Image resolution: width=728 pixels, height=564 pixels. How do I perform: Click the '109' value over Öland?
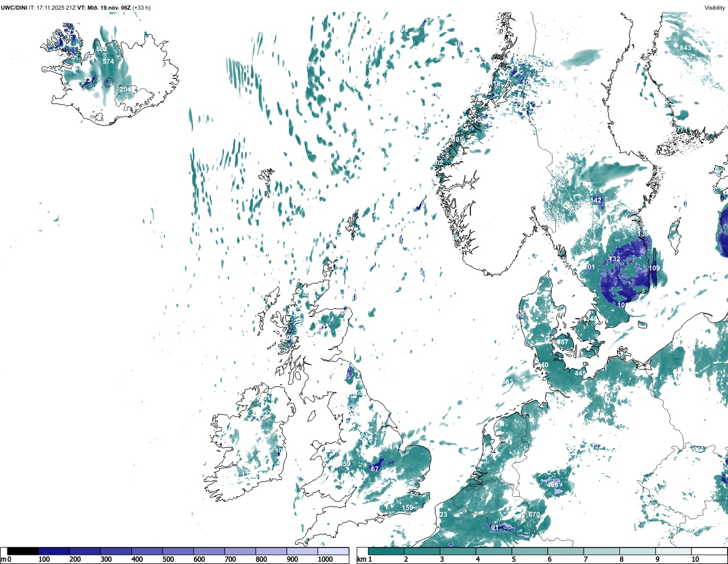pyautogui.click(x=654, y=268)
